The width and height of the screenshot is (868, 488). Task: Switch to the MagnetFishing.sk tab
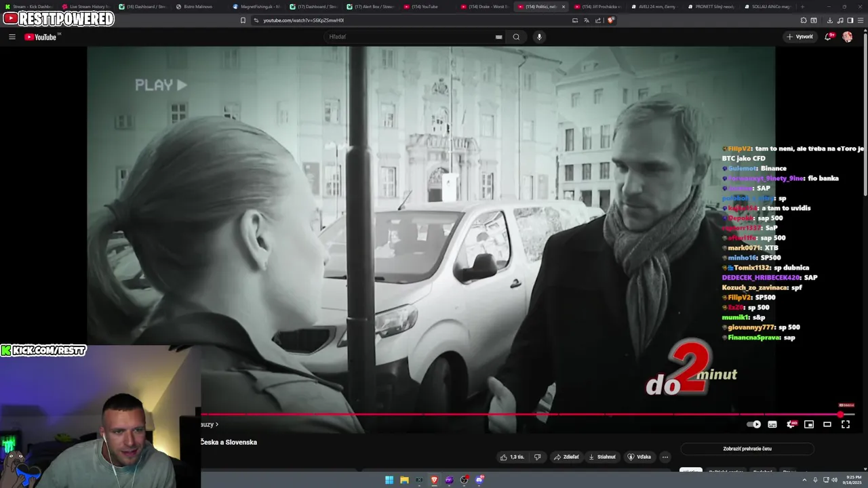point(256,6)
